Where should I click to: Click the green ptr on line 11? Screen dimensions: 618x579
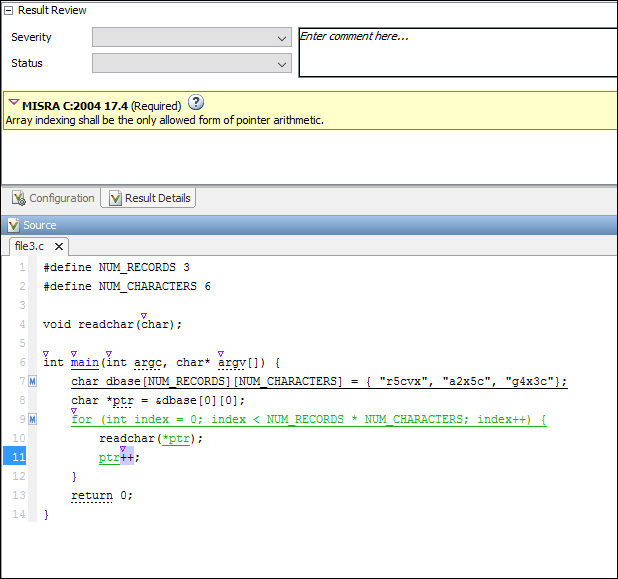tap(109, 458)
